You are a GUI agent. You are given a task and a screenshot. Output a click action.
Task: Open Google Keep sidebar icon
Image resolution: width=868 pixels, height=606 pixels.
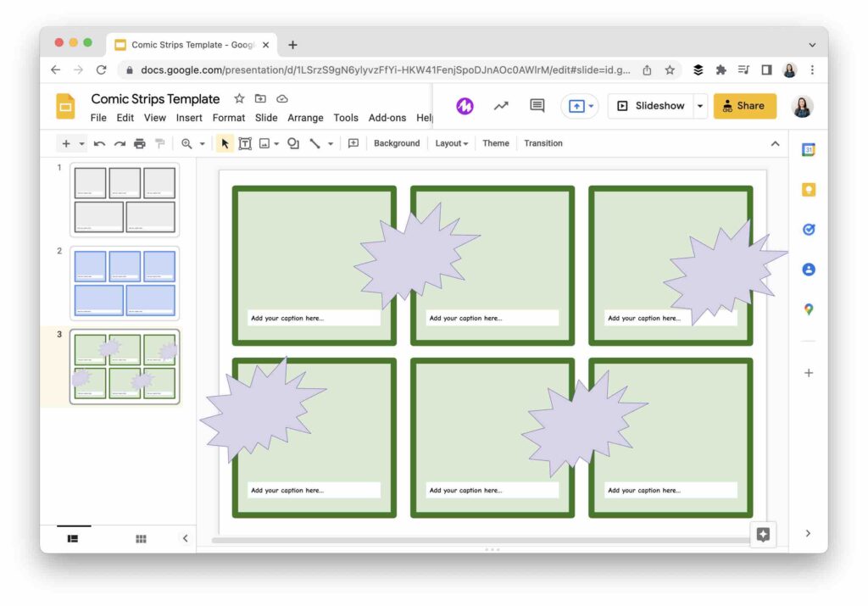coord(808,190)
